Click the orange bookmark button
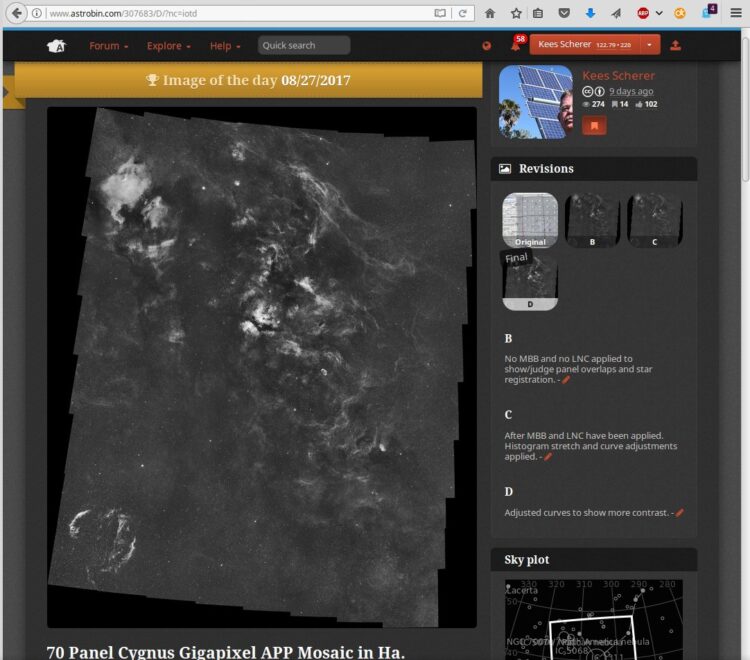The width and height of the screenshot is (750, 660). [x=594, y=126]
